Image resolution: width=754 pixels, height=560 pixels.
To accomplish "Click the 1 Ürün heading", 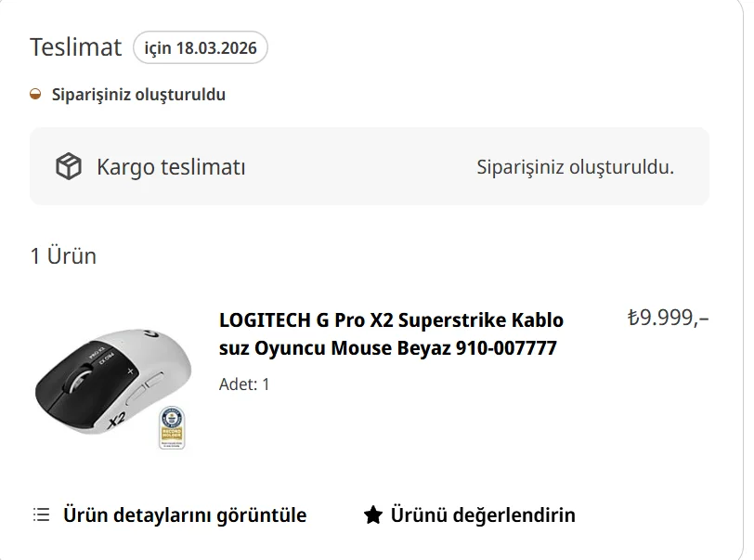I will click(x=63, y=255).
